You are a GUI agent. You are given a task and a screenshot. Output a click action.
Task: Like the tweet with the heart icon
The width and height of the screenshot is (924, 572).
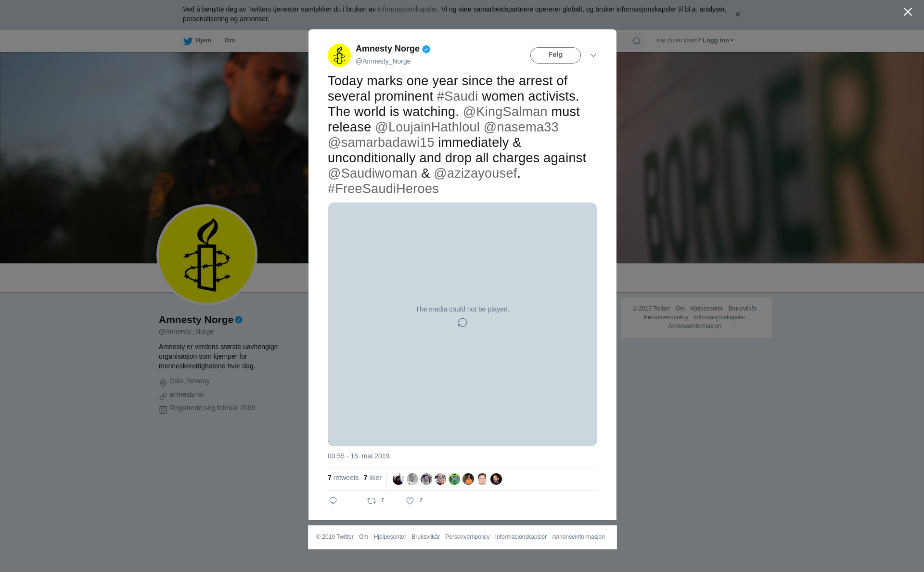pos(410,501)
